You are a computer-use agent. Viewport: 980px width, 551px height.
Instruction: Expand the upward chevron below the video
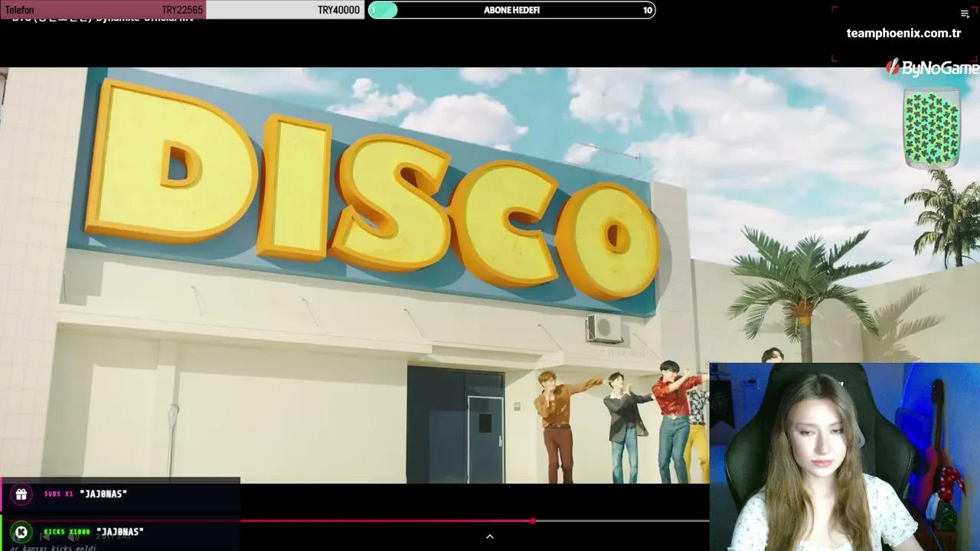click(x=490, y=536)
